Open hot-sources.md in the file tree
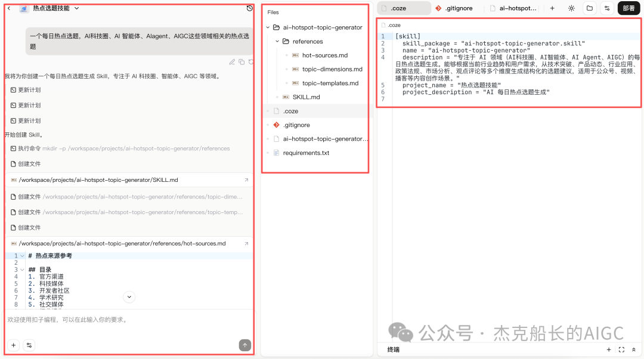This screenshot has height=359, width=644. click(324, 55)
